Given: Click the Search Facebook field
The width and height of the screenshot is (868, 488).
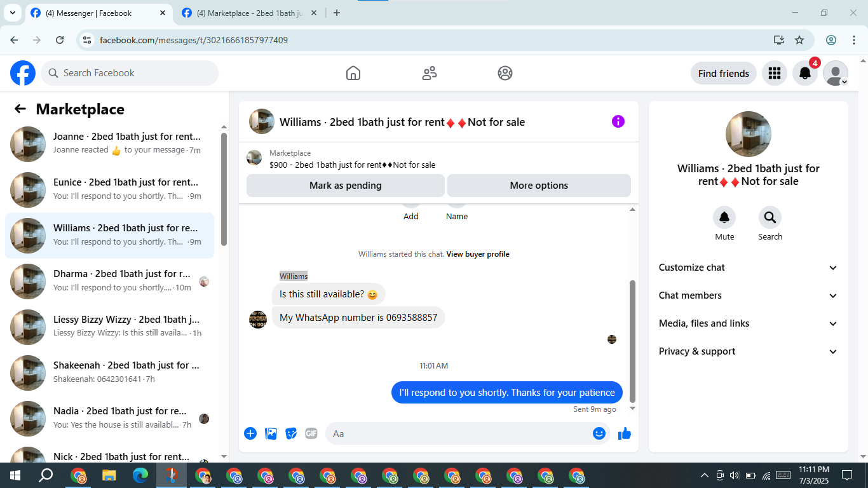Looking at the screenshot, I should (x=130, y=73).
